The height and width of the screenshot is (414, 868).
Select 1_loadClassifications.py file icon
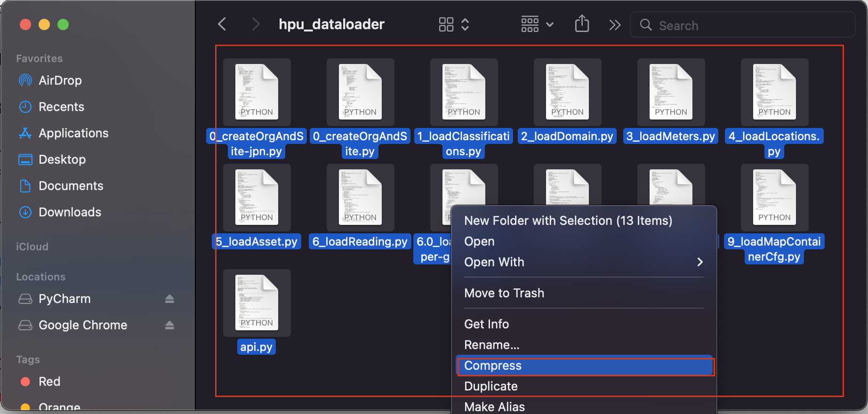click(x=464, y=92)
